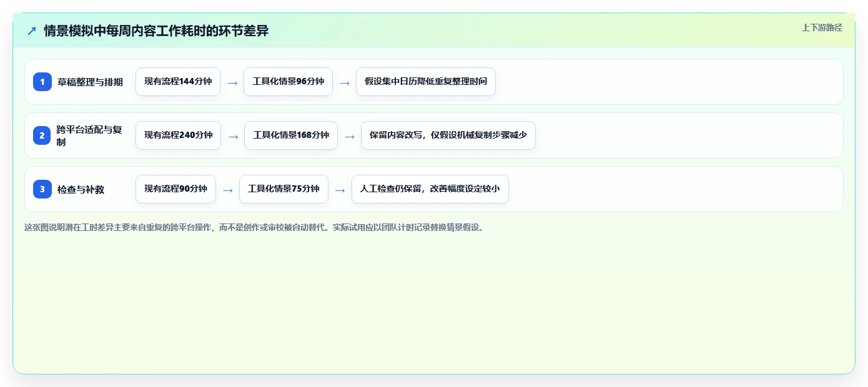
Task: Click the arrow after 现有流程240分钟
Action: pos(233,136)
